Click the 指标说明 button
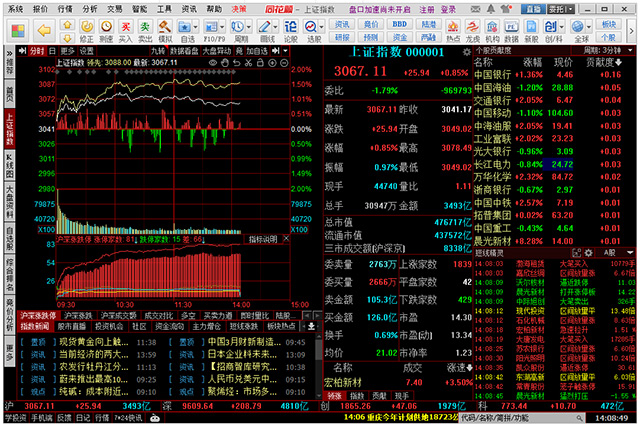 click(x=262, y=240)
